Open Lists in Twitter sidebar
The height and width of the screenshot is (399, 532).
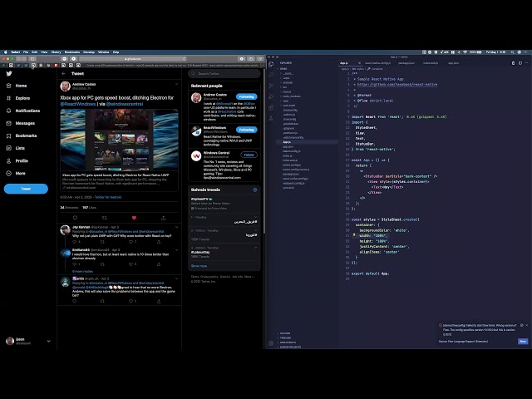[15, 148]
